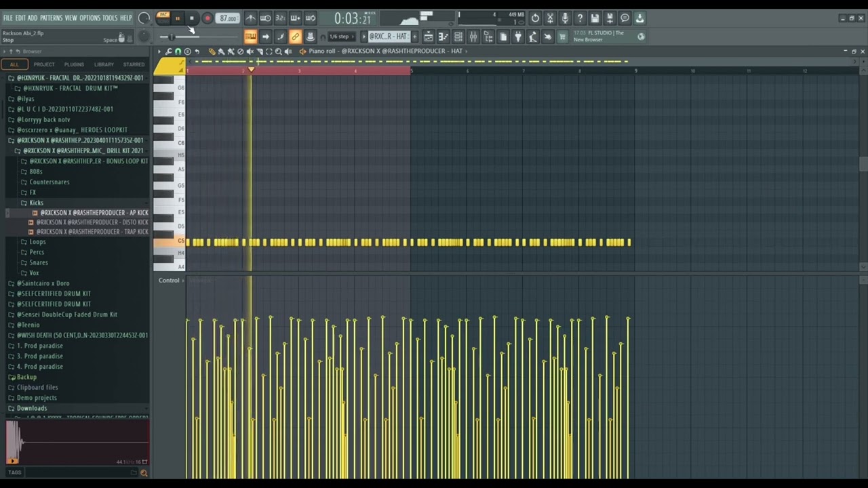Screen dimensions: 868x488
Task: Click the save new version icon
Action: click(610, 18)
